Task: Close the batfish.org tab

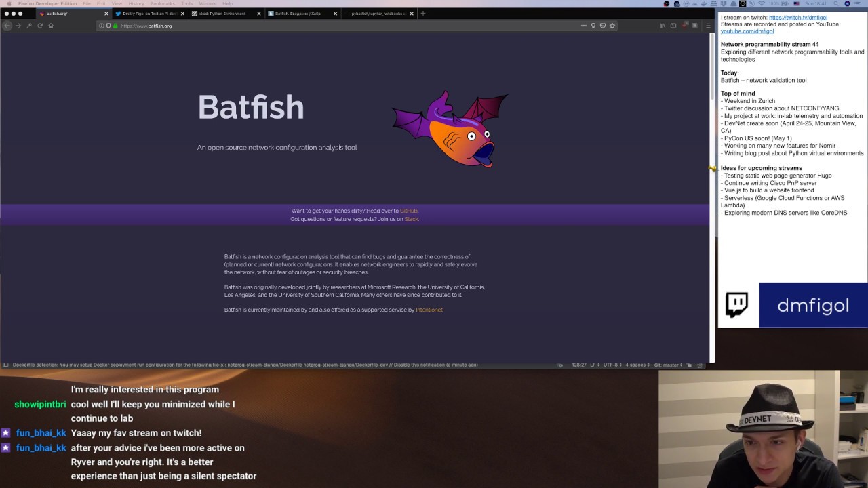Action: coord(106,14)
